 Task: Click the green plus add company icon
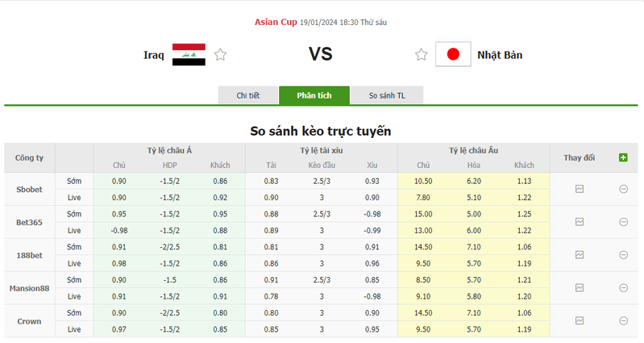(623, 157)
